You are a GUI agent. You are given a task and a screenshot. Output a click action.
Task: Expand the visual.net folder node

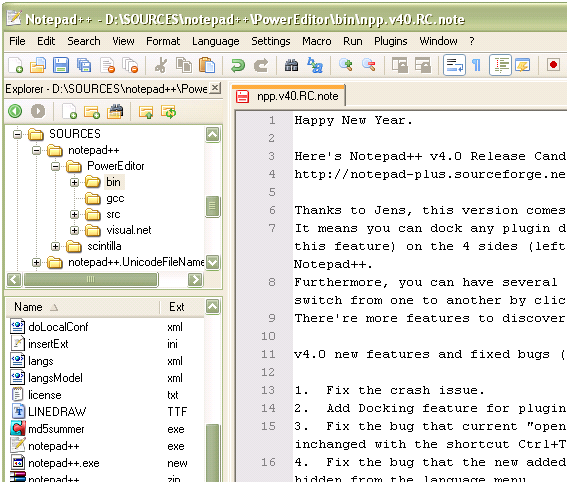pyautogui.click(x=74, y=230)
